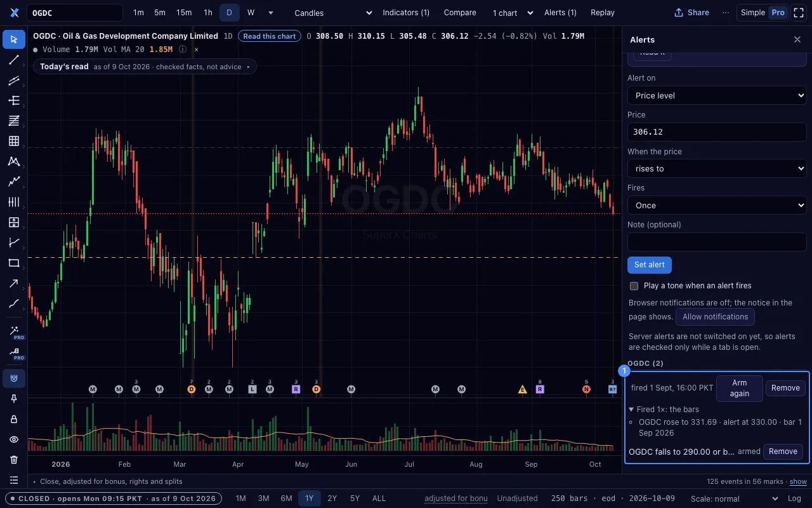Select the trend line drawing tool
The width and height of the screenshot is (812, 508).
pos(14,60)
